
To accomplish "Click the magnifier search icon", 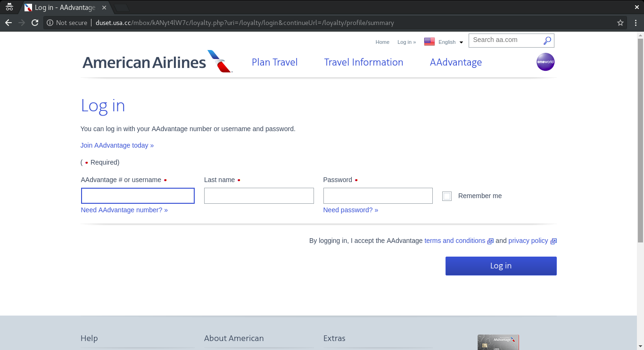I will coord(547,41).
